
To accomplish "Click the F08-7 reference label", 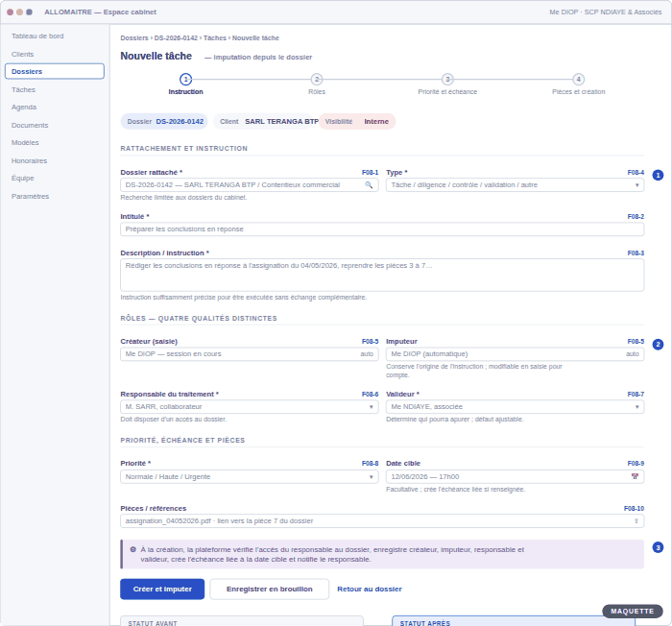I will 636,394.
